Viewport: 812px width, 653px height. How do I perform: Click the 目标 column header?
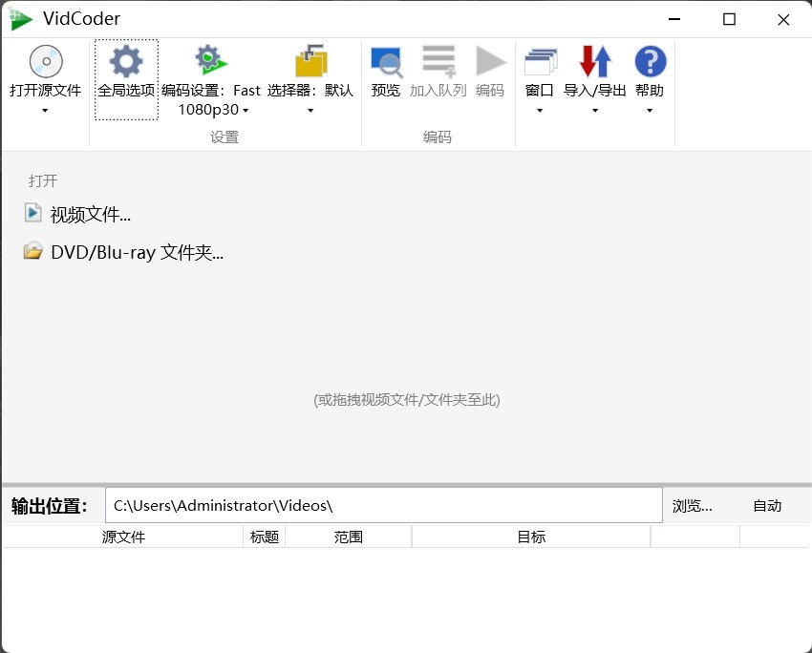point(531,537)
